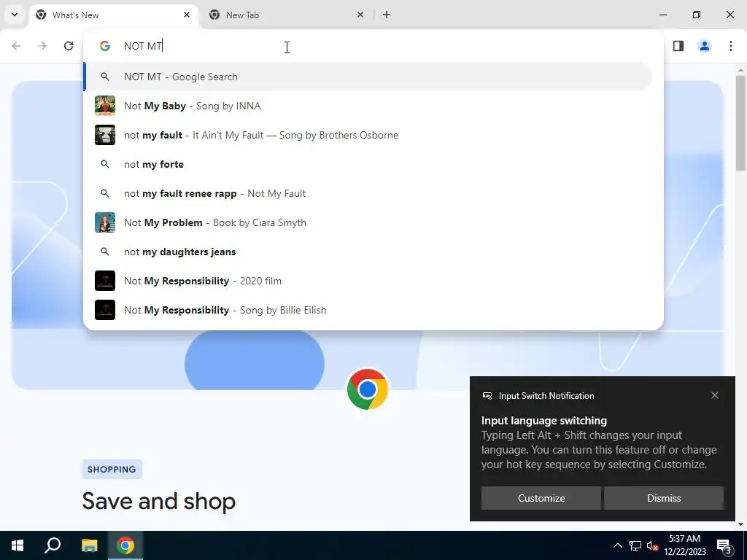
Task: Click the Not My Problem book cover thumbnail
Action: pos(105,222)
